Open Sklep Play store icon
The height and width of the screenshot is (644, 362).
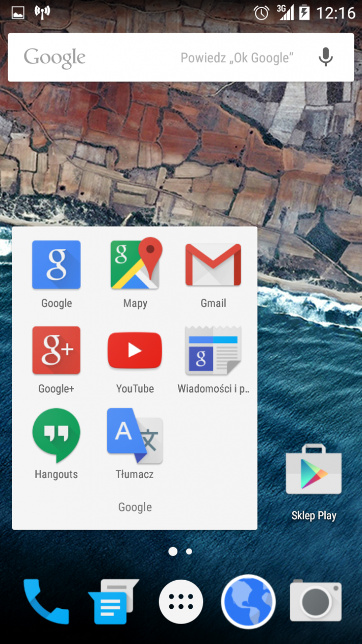[314, 469]
